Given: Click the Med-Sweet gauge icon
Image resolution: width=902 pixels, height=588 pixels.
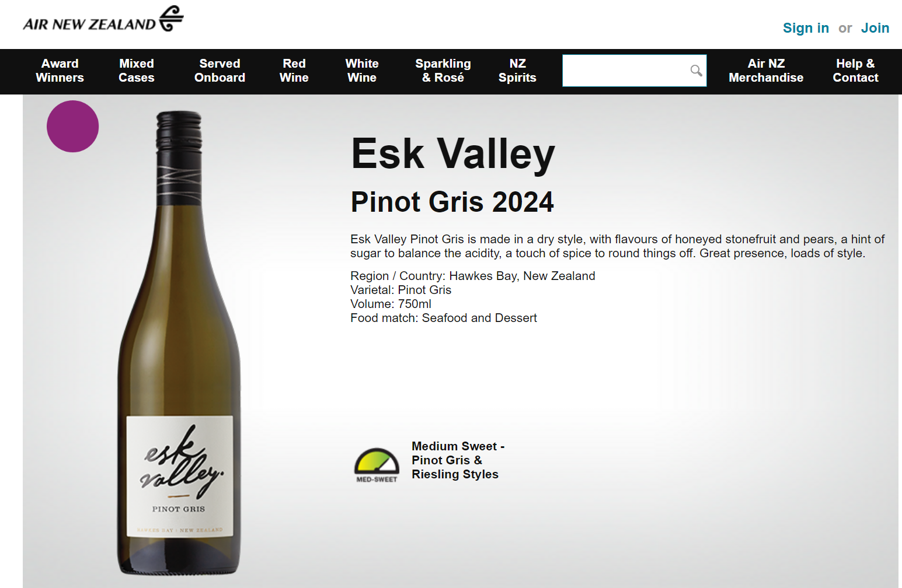Looking at the screenshot, I should pyautogui.click(x=377, y=465).
